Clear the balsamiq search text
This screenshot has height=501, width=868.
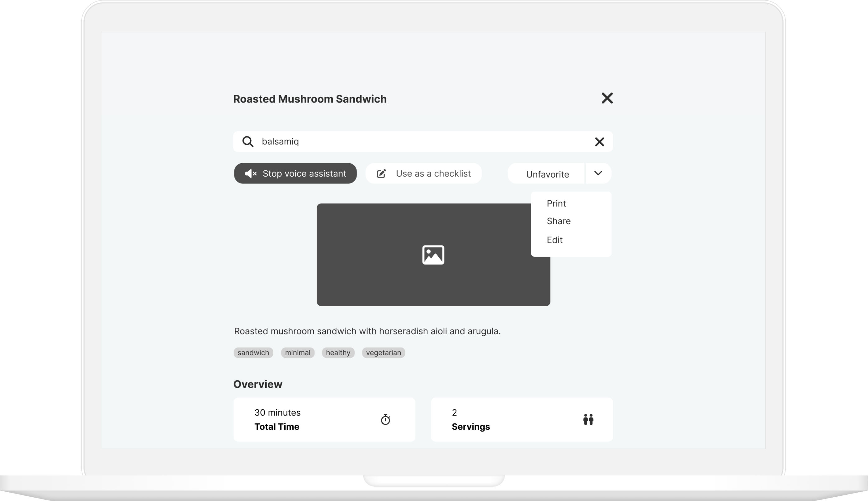click(x=599, y=142)
